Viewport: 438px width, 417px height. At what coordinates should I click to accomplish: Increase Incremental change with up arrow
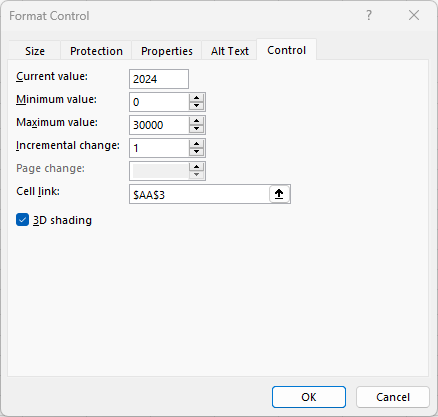196,144
